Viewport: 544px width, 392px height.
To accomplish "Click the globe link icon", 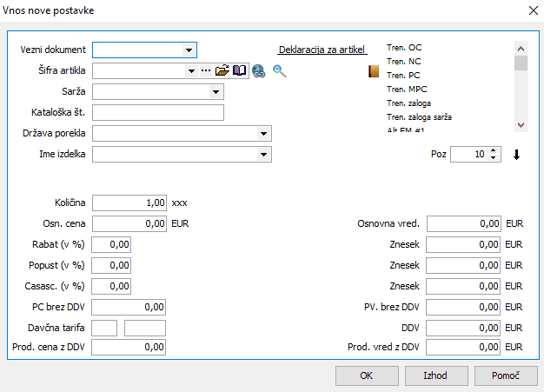I will point(258,71).
